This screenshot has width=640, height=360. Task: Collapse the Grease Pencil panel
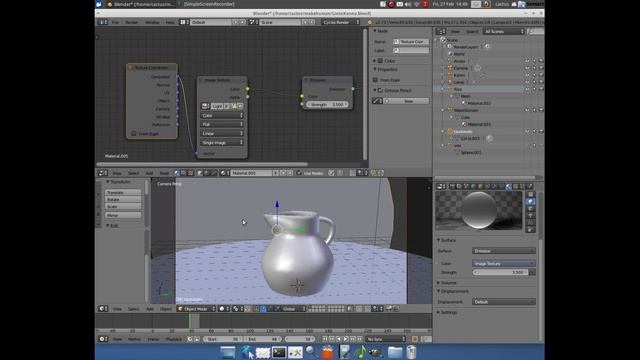393,90
